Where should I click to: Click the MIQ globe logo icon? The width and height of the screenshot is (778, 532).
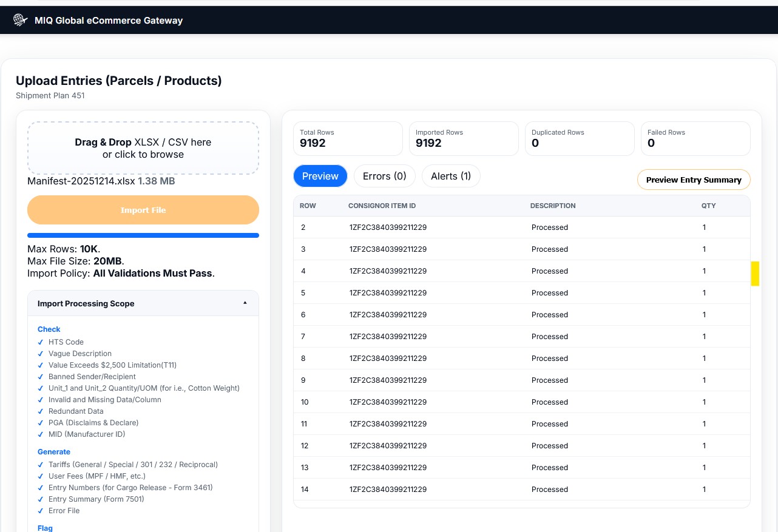tap(20, 19)
